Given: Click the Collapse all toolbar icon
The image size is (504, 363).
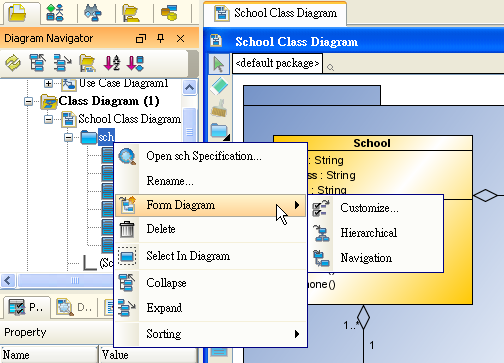Looking at the screenshot, I should (x=38, y=63).
